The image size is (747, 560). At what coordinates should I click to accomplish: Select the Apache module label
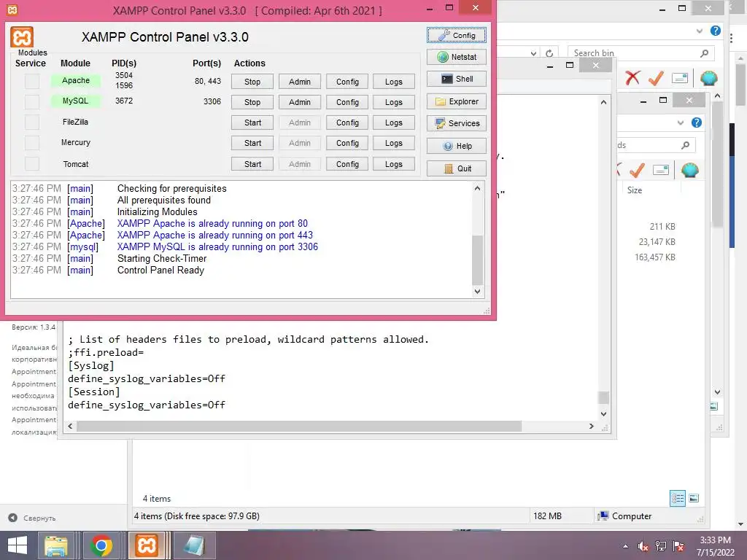point(76,80)
